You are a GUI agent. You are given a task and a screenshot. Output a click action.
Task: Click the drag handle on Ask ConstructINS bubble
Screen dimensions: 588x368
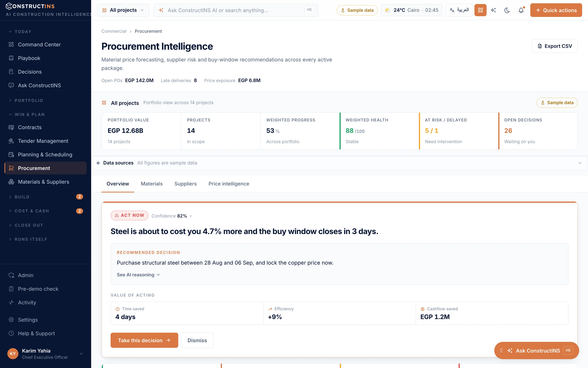pyautogui.click(x=501, y=351)
